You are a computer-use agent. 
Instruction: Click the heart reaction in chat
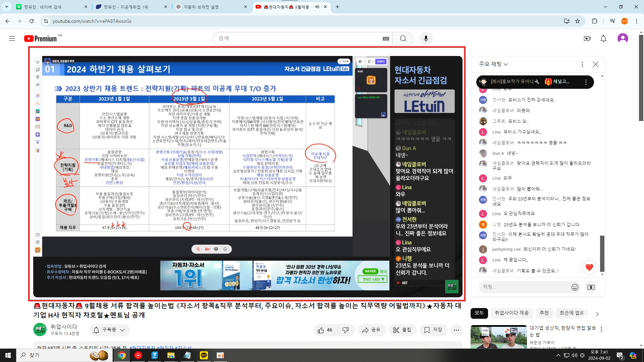pos(589,267)
